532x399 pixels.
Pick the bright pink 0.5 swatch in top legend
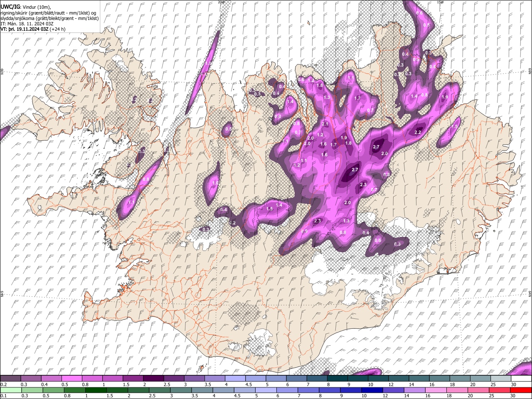click(x=71, y=378)
